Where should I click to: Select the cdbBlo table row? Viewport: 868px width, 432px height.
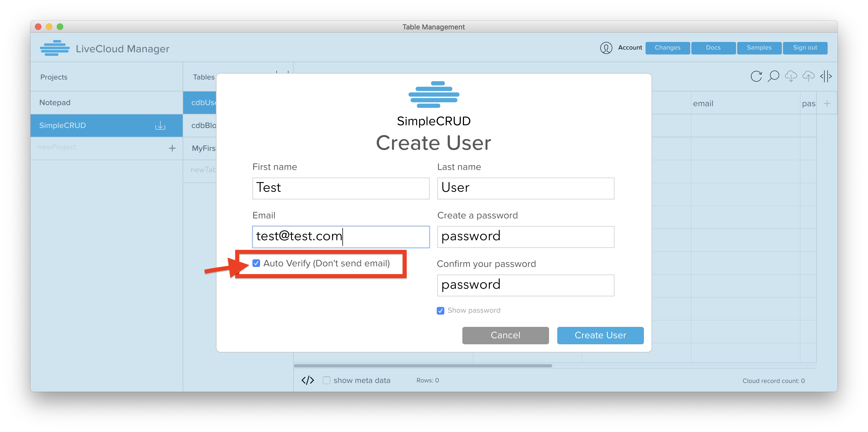200,126
